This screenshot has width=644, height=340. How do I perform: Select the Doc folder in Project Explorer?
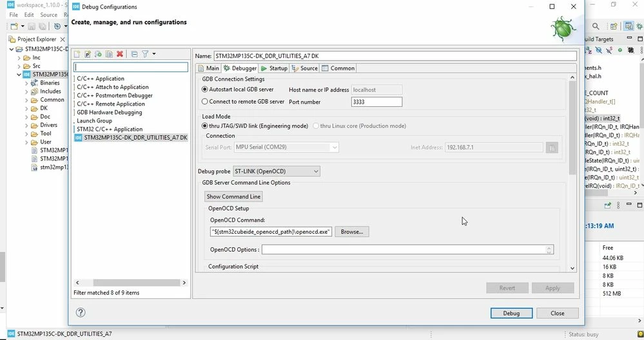click(44, 117)
